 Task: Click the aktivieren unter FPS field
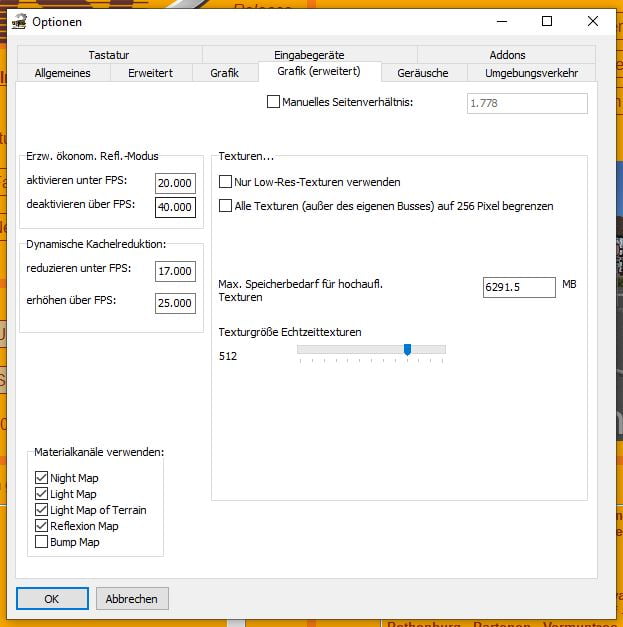(x=175, y=183)
